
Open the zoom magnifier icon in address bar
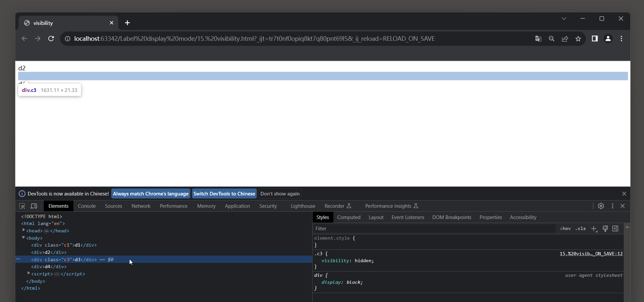click(552, 39)
